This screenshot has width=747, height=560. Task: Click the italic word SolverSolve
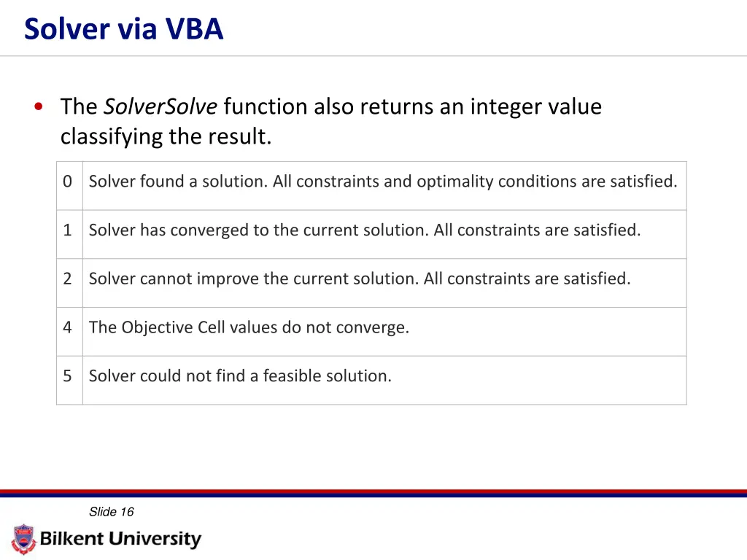160,106
